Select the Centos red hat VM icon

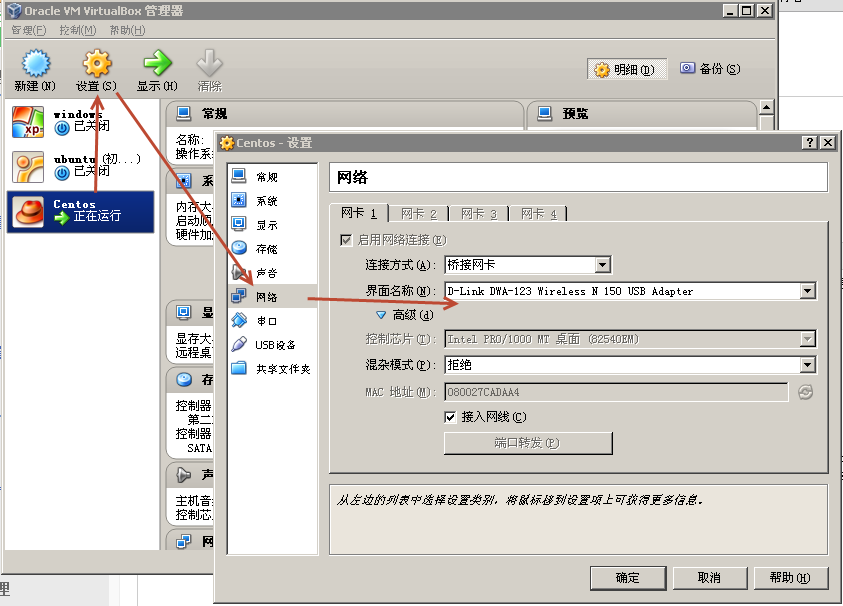pos(28,211)
